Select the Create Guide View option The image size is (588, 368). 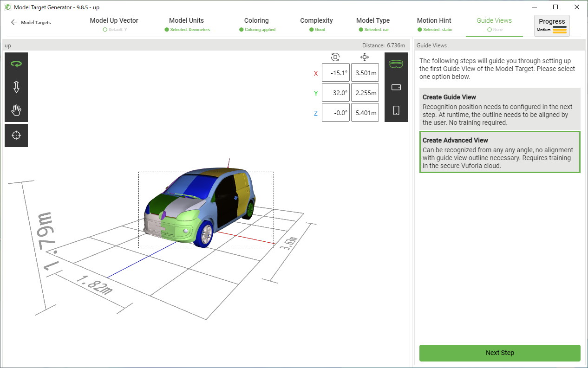point(500,109)
